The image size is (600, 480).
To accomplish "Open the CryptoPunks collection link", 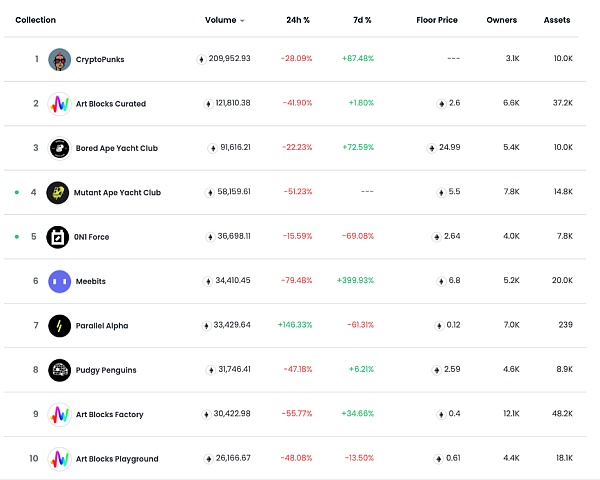I will pos(100,59).
